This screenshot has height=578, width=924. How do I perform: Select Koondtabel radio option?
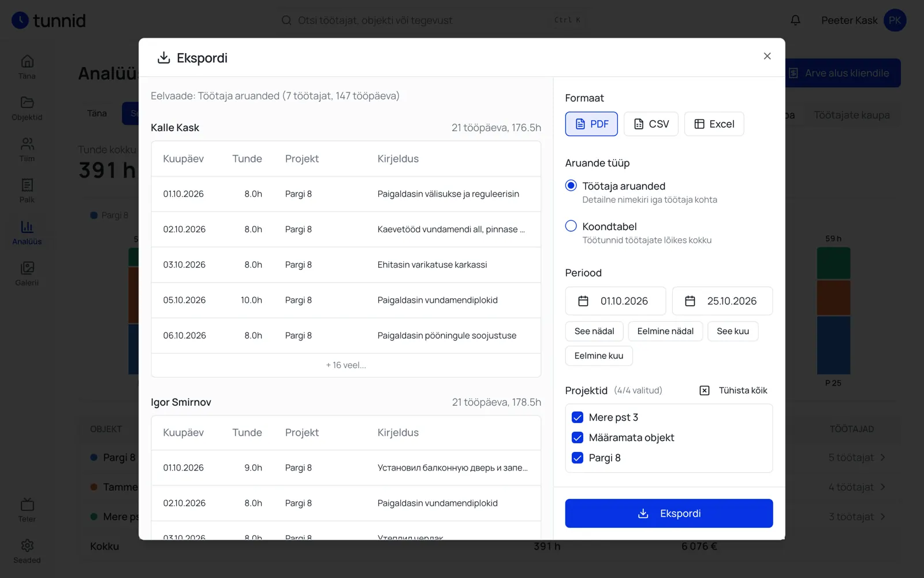click(571, 226)
